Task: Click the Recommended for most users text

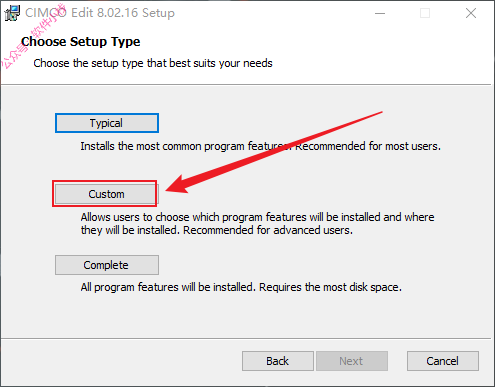Action: point(368,146)
